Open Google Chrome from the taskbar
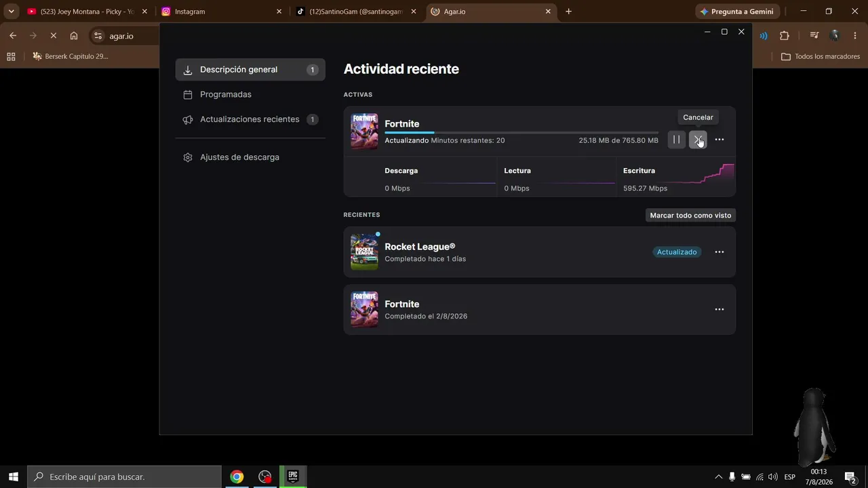Viewport: 868px width, 488px height. tap(237, 476)
